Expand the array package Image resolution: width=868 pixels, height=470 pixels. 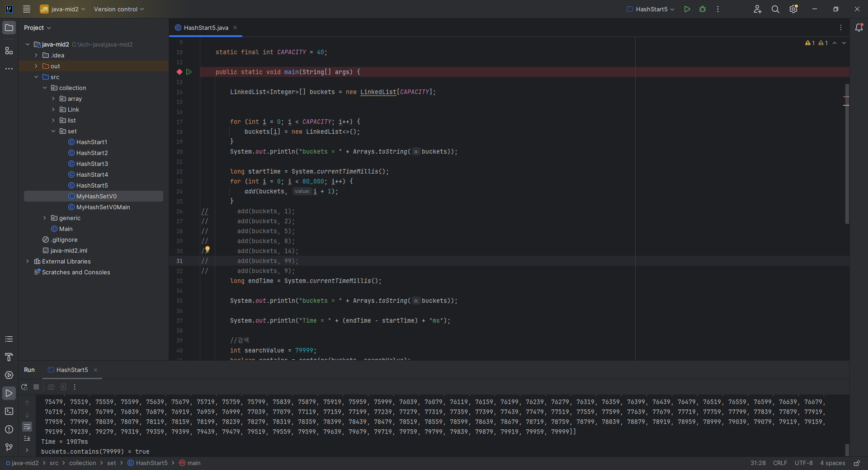point(53,99)
